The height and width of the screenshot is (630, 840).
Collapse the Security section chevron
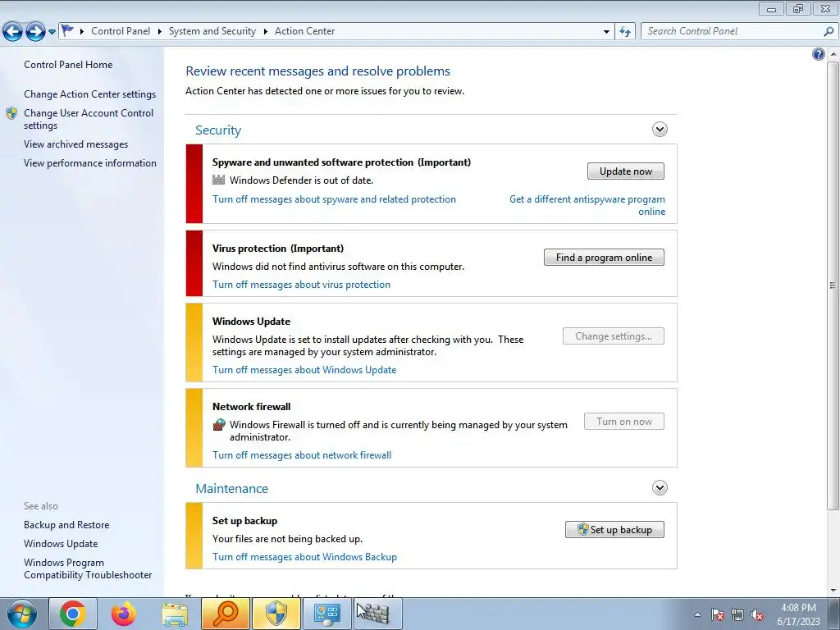pos(660,129)
